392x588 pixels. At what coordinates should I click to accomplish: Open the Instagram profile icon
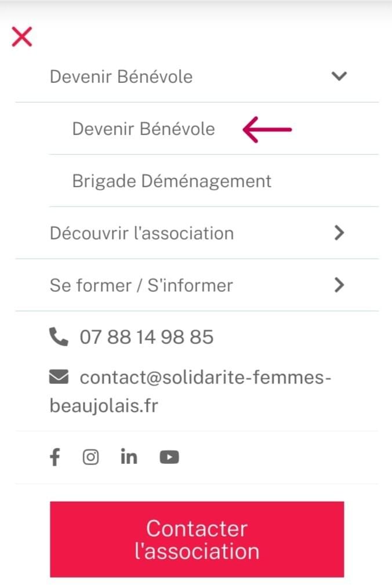[90, 458]
